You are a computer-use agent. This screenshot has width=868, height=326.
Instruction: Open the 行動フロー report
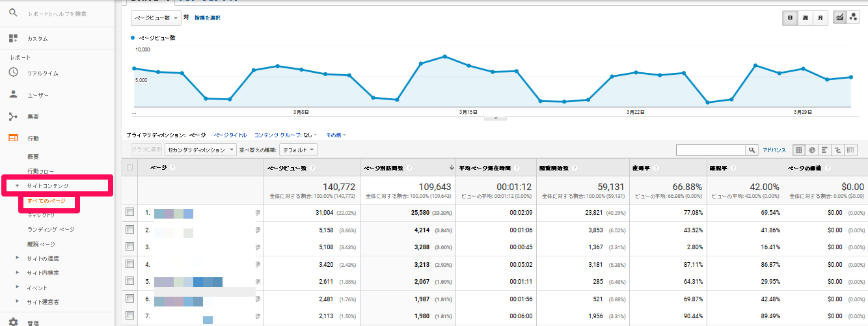(x=40, y=171)
